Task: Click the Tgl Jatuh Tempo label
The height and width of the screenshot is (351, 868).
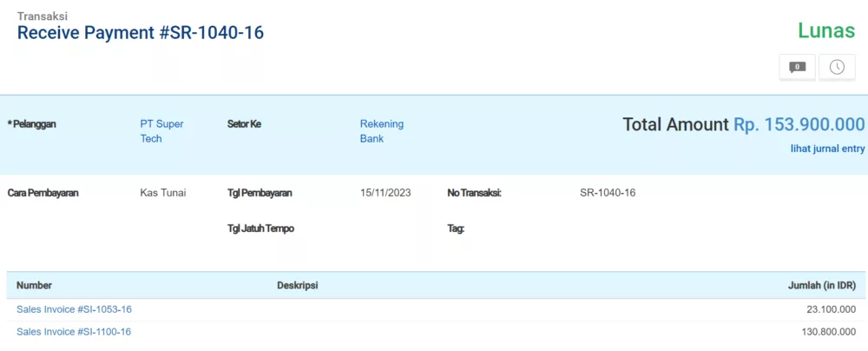Action: (x=260, y=228)
